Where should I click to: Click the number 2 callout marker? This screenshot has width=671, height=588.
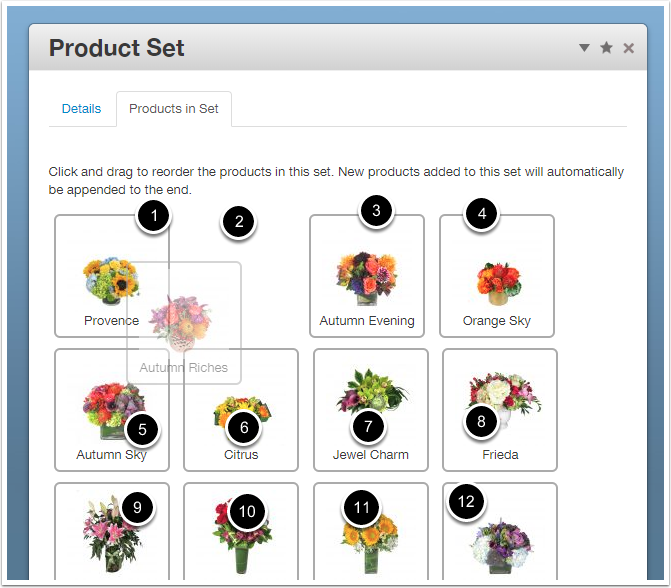click(x=238, y=221)
